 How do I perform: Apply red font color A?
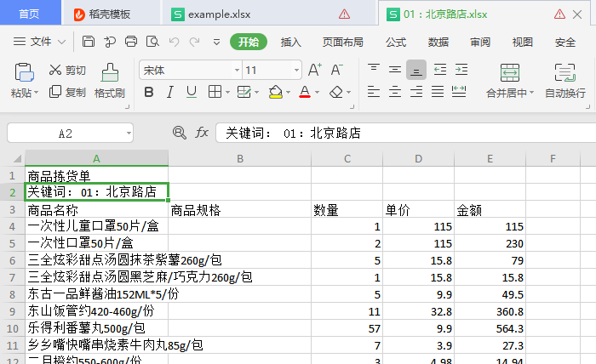tap(305, 92)
